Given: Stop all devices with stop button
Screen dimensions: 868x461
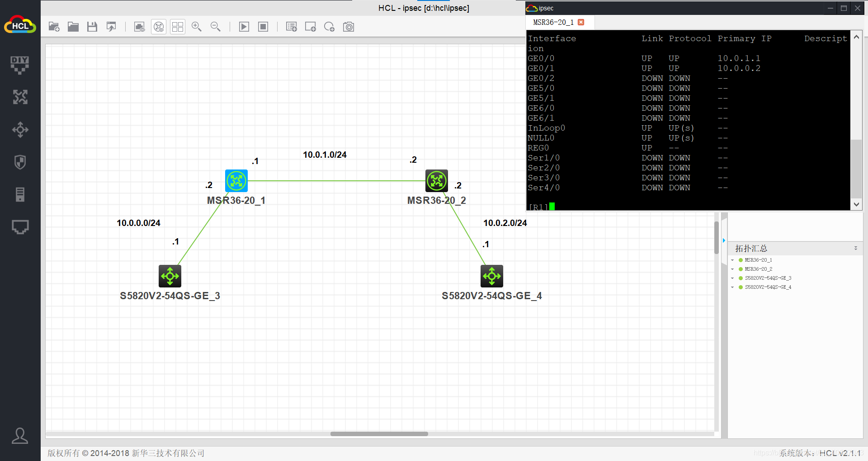Looking at the screenshot, I should tap(263, 27).
